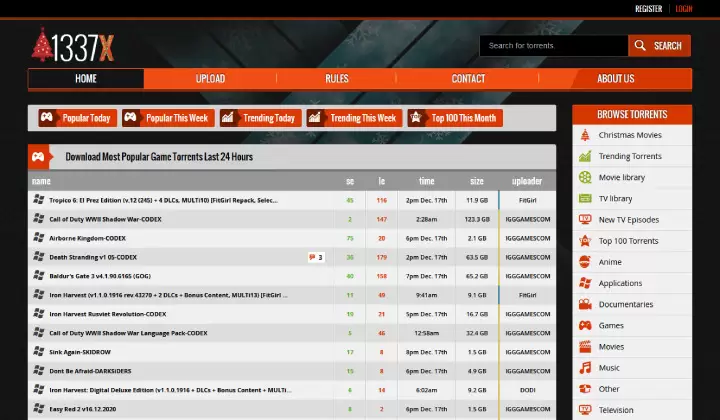Click the Applications windows icon
720x420 pixels.
point(585,283)
